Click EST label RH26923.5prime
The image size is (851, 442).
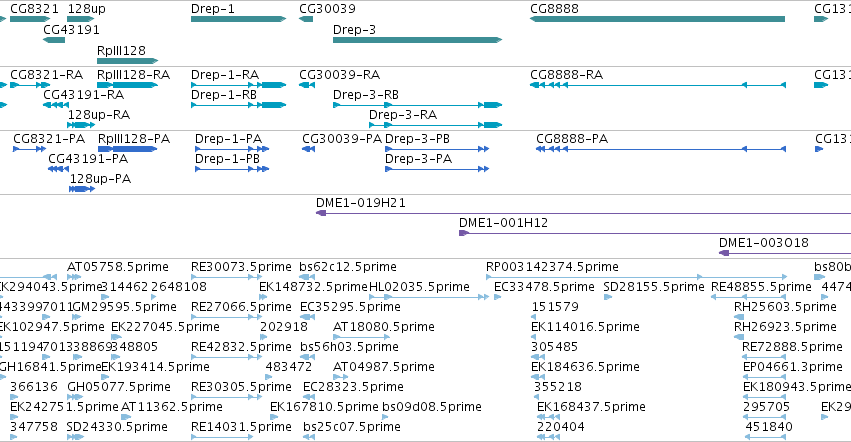coord(785,327)
